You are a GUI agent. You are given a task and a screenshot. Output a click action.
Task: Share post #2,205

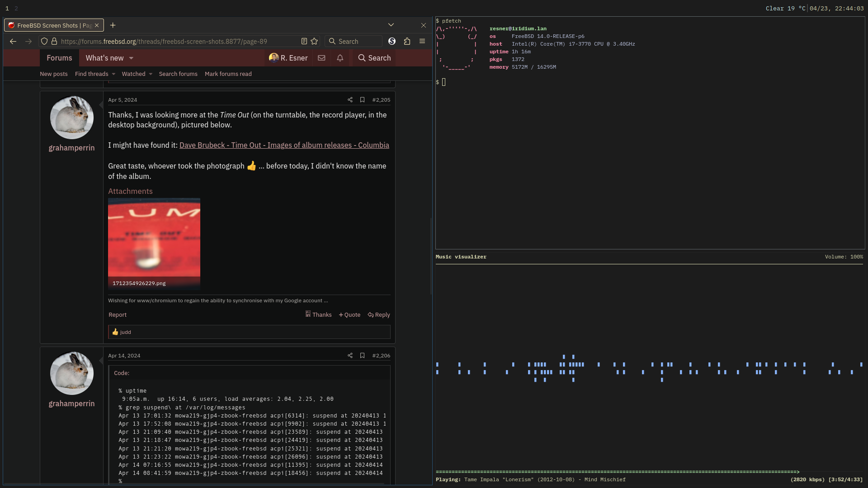pos(350,100)
